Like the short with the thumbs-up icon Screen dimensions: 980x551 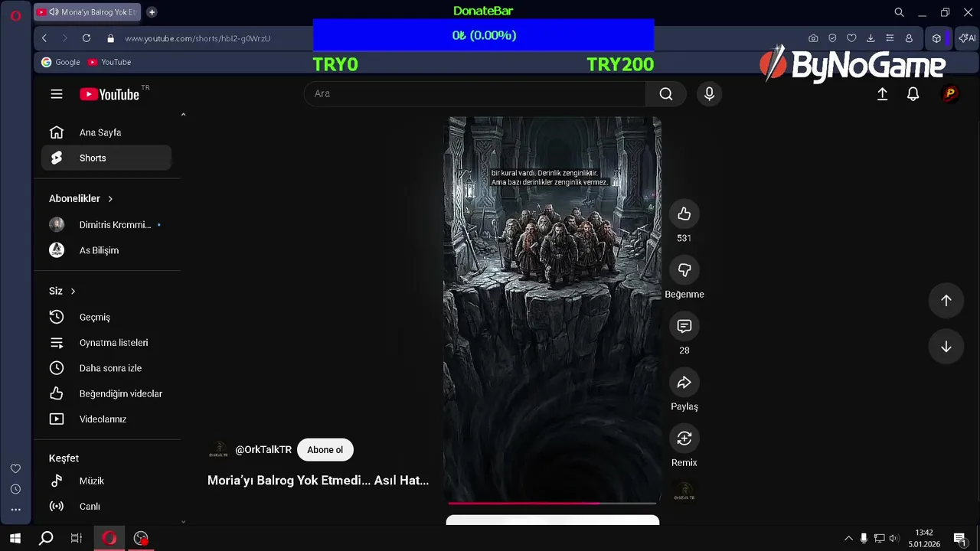click(684, 214)
